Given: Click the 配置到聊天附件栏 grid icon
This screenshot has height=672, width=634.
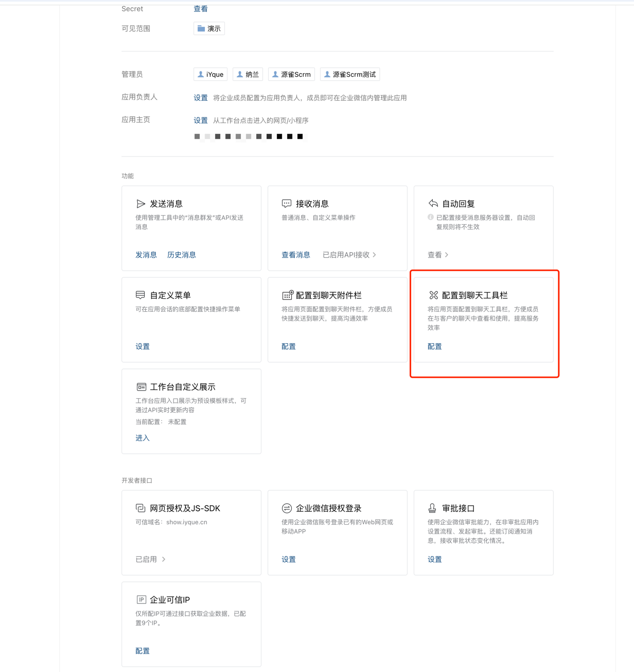Looking at the screenshot, I should coord(287,295).
